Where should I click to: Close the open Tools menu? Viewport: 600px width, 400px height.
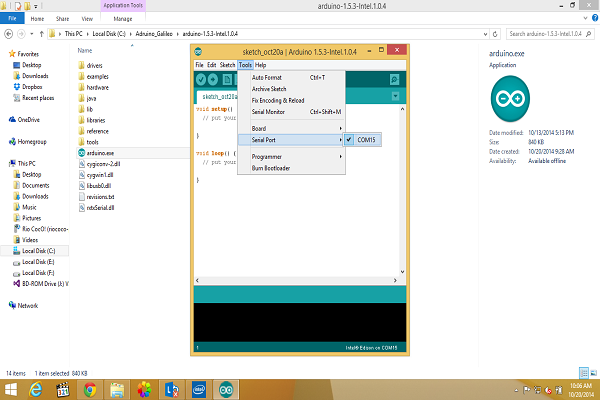(245, 65)
